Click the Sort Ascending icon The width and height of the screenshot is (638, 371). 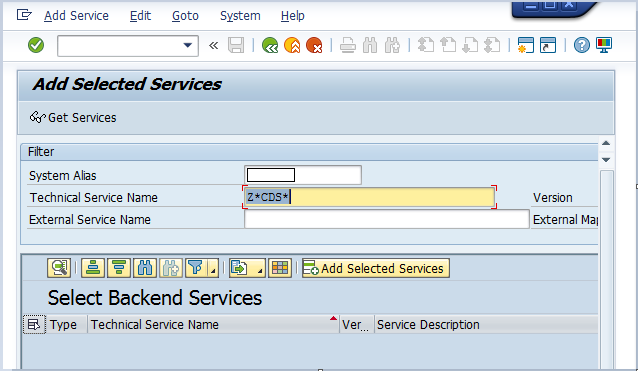[93, 268]
